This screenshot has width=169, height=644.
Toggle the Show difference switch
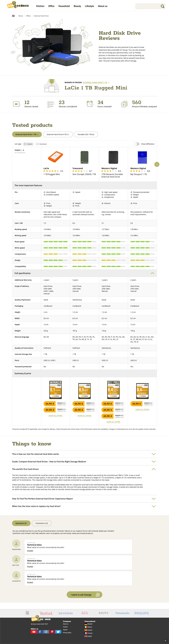click(x=136, y=144)
